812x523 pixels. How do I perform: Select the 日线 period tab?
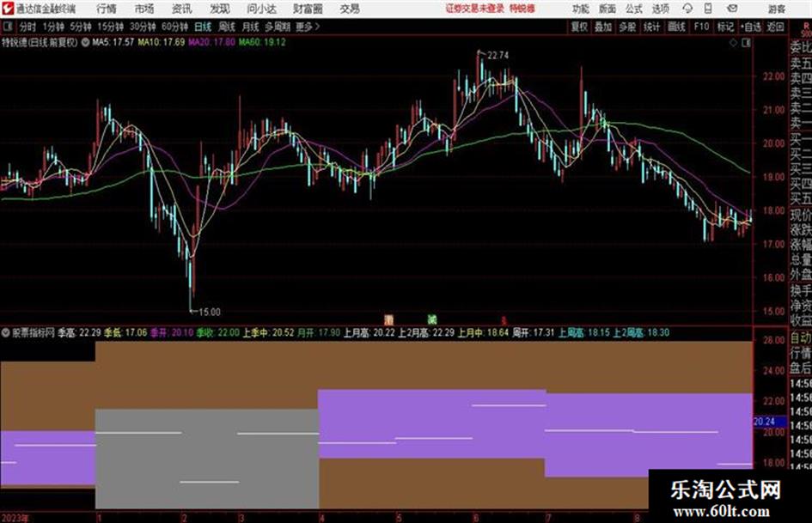pyautogui.click(x=203, y=27)
